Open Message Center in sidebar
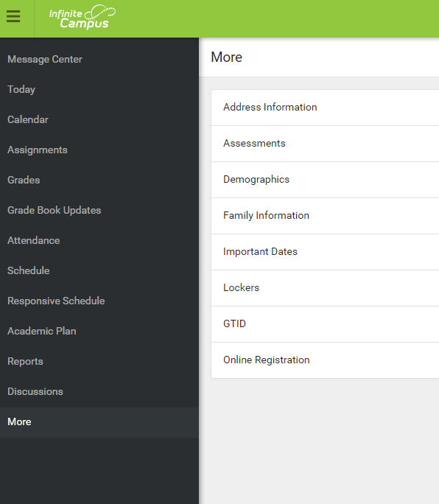The height and width of the screenshot is (504, 439). 99,59
